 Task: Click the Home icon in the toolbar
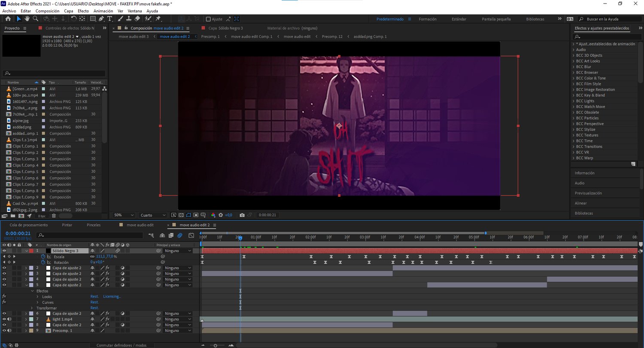(8, 19)
